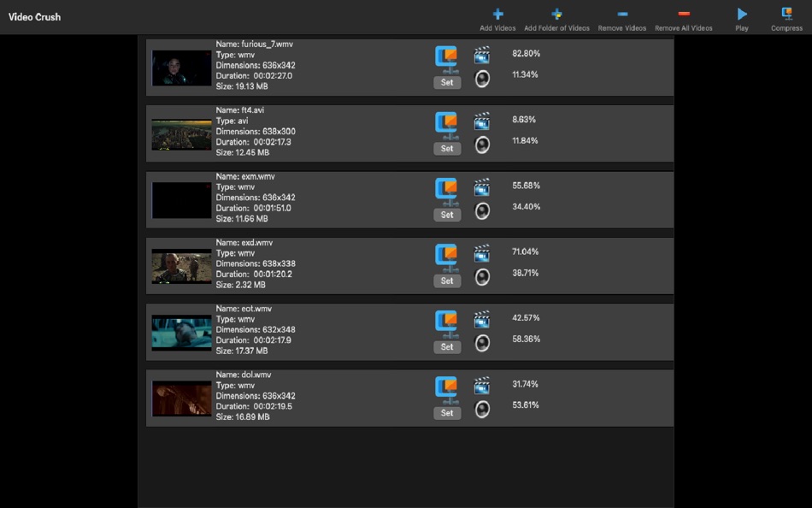Click video clapperboard icon for exm.wmv
This screenshot has height=508, width=812.
click(x=481, y=187)
